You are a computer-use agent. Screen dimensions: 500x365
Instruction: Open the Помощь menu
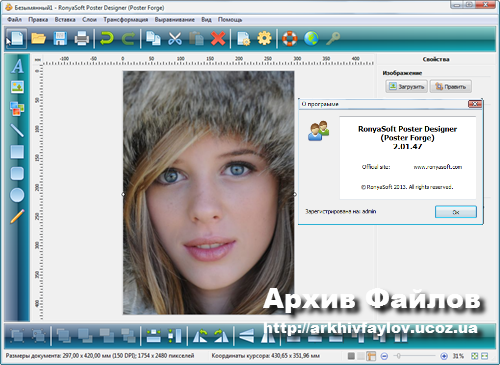pos(230,20)
